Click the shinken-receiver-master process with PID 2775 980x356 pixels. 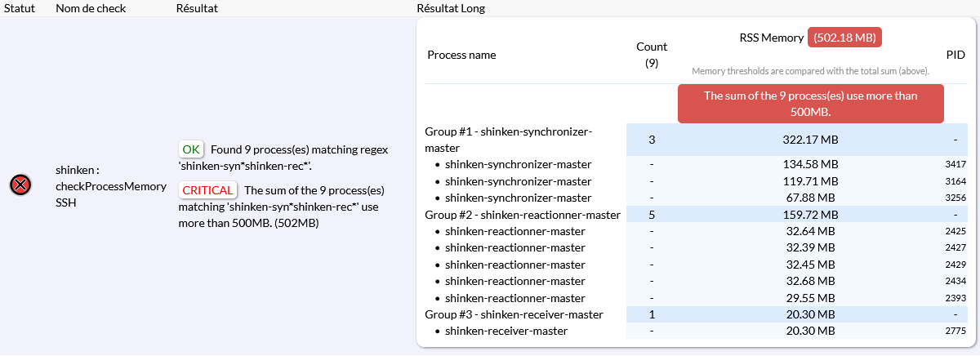pos(506,331)
